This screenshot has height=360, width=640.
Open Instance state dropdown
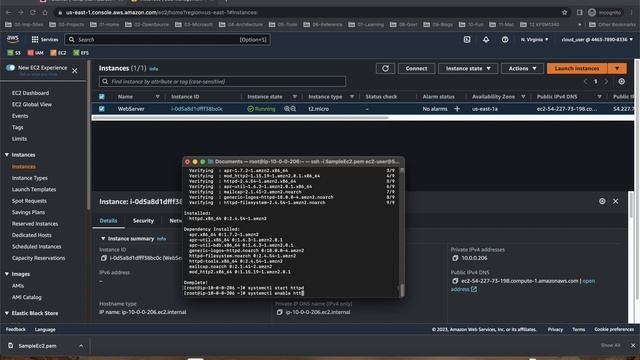468,68
